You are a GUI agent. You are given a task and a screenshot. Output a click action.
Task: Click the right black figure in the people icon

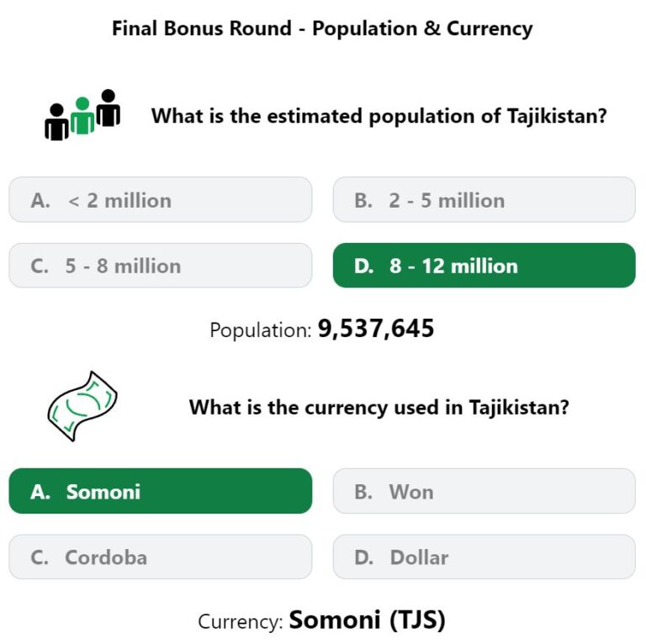pos(109,108)
